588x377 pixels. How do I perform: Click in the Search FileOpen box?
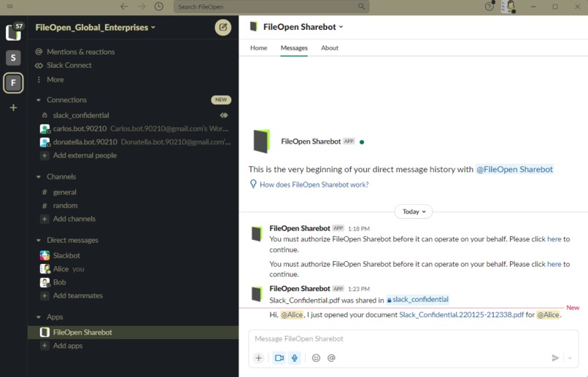coord(271,7)
